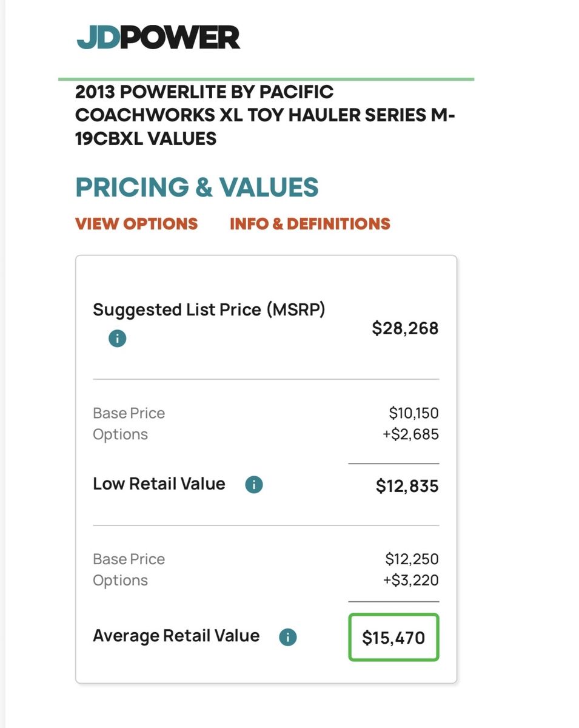Click the Low Retail Value label
The height and width of the screenshot is (728, 579).
159,484
